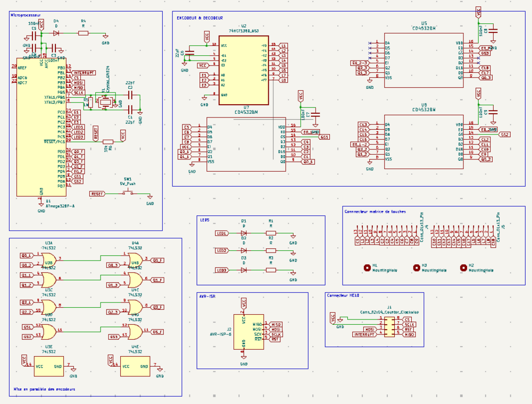The image size is (532, 404).
Task: Select the D2 diode symbol
Action: (244, 250)
